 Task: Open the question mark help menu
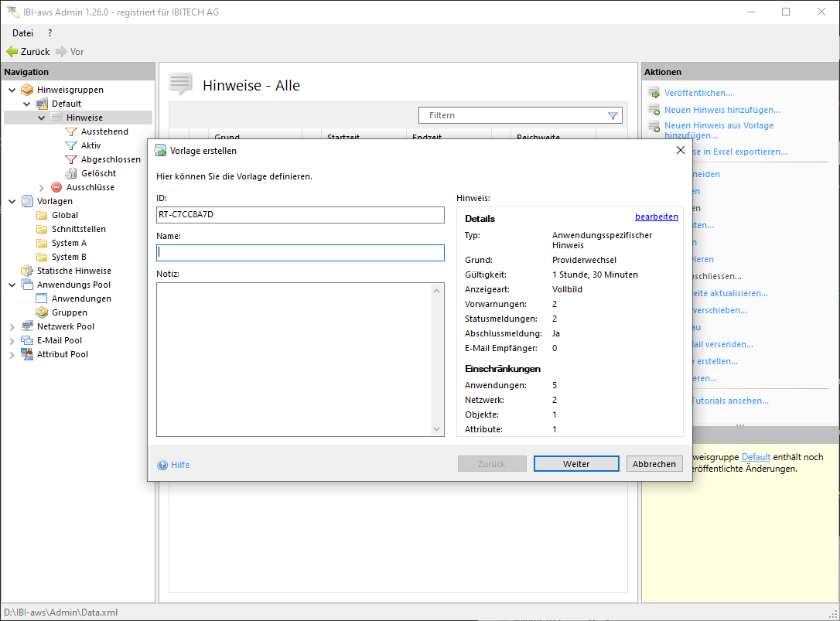pyautogui.click(x=50, y=33)
